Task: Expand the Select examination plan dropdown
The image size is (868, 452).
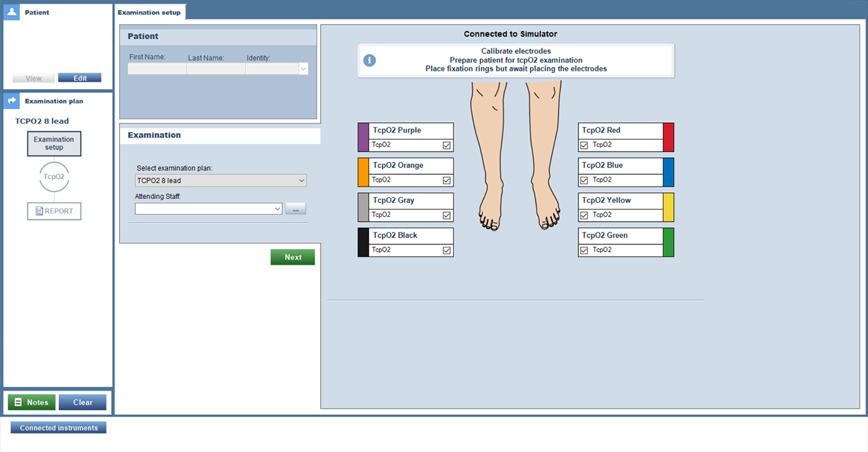Action: coord(221,180)
